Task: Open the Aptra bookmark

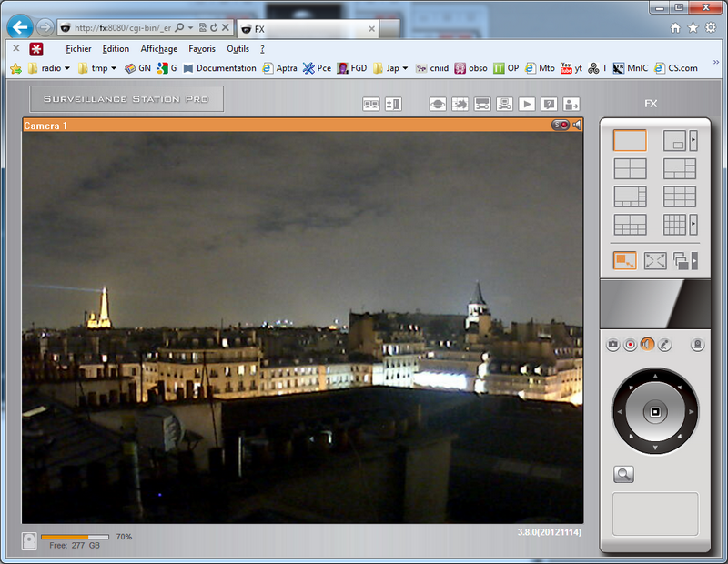Action: coord(279,68)
